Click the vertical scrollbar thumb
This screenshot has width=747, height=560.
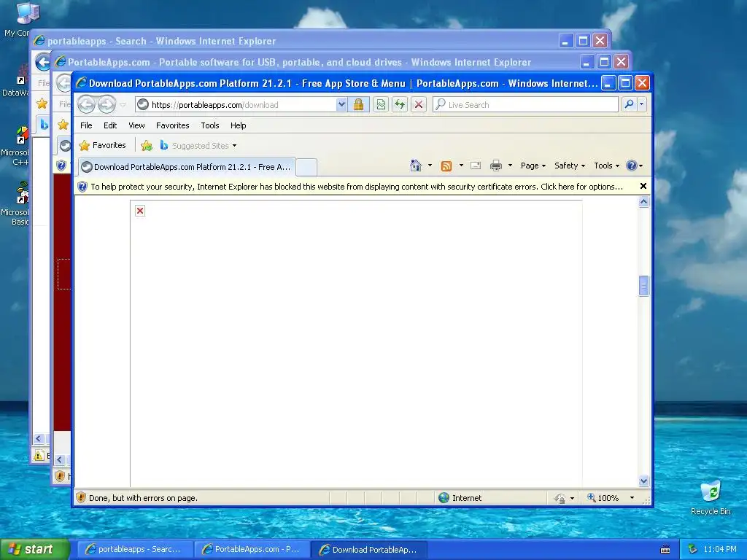pos(643,286)
